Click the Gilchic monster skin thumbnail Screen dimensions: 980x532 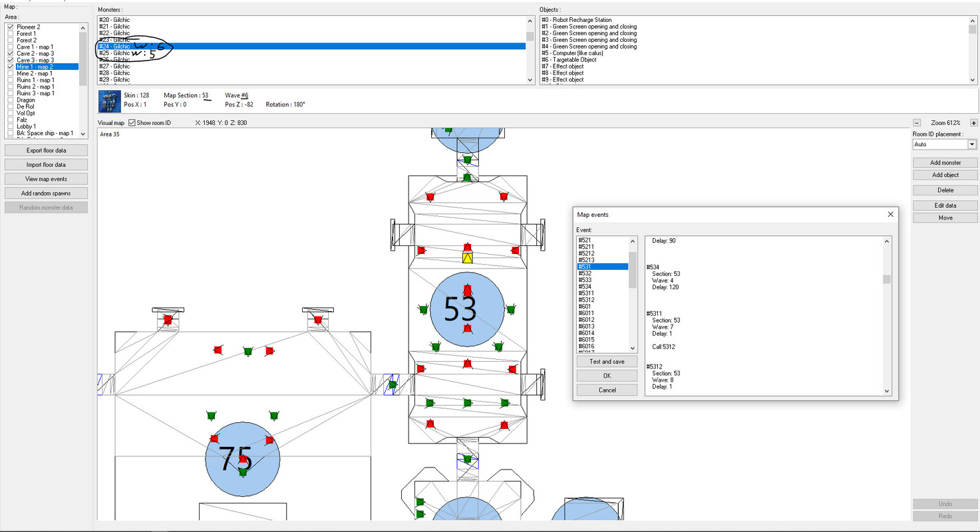[110, 100]
